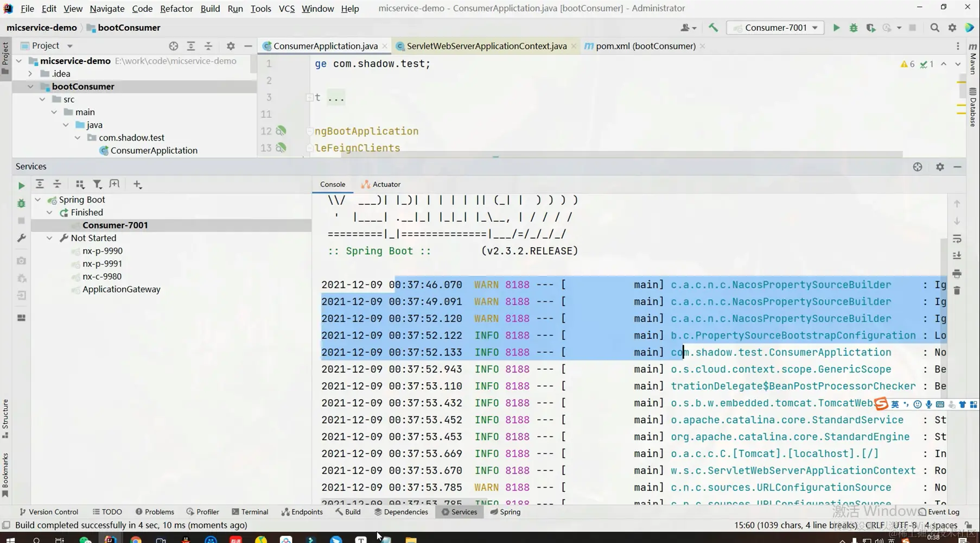980x543 pixels.
Task: Toggle soft-wrap in console
Action: point(957,238)
